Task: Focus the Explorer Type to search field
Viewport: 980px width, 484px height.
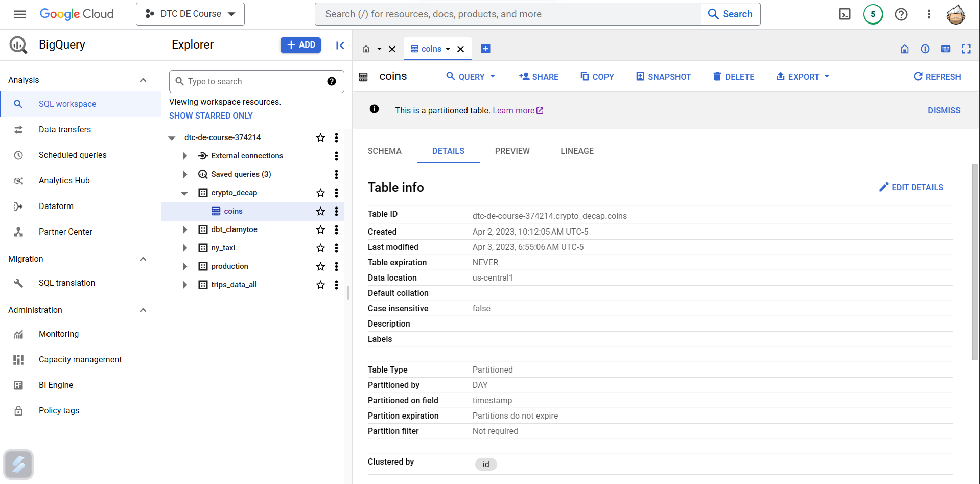Action: (x=256, y=81)
